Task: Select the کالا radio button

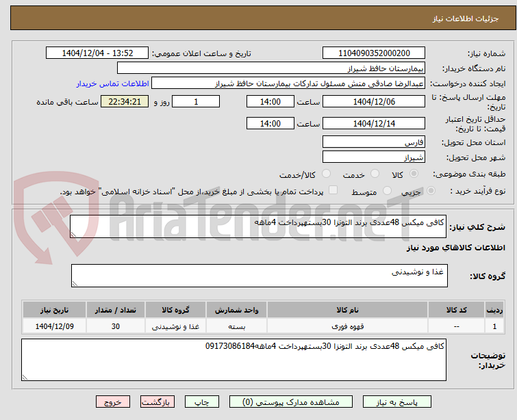Action: [x=414, y=174]
